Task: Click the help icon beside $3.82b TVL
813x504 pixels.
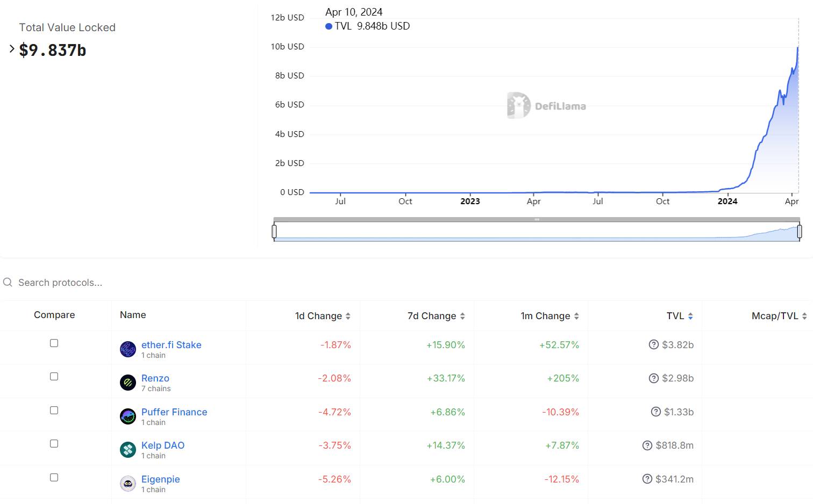Action: (654, 345)
